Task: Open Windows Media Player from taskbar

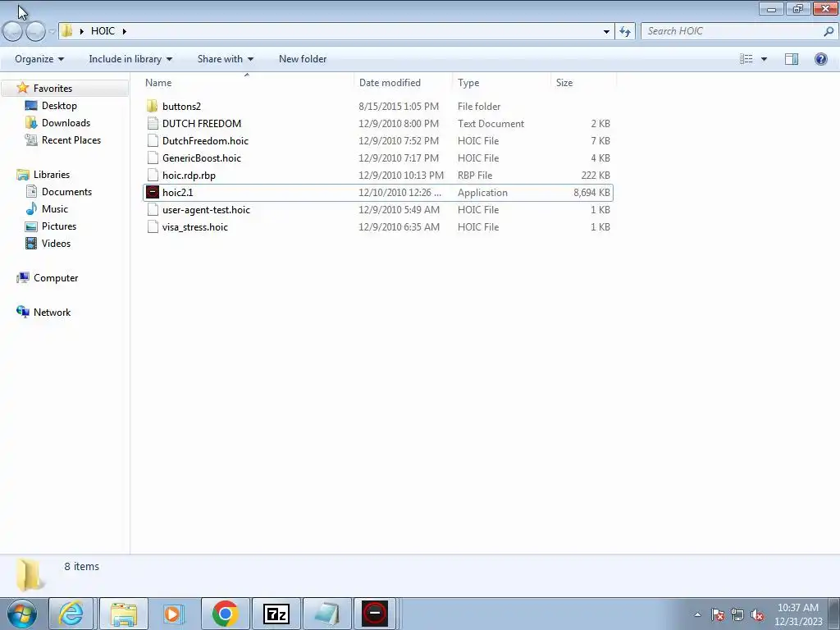Action: point(174,614)
